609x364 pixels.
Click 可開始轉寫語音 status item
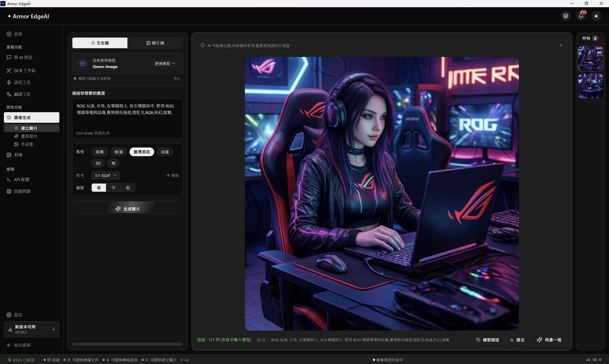120,360
